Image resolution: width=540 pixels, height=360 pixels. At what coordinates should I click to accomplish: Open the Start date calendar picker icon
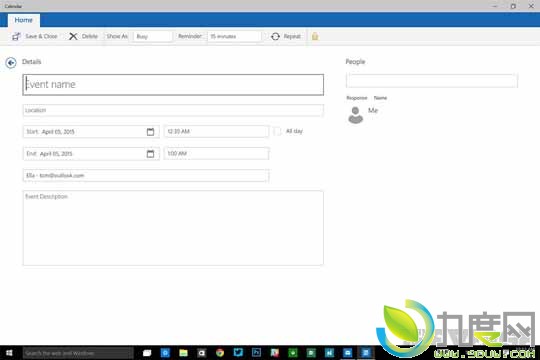pos(150,132)
